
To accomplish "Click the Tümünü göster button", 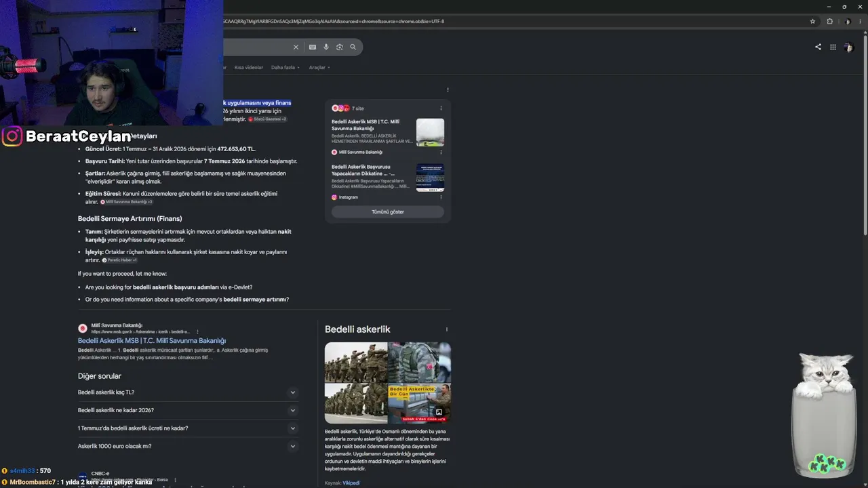I will coord(388,211).
